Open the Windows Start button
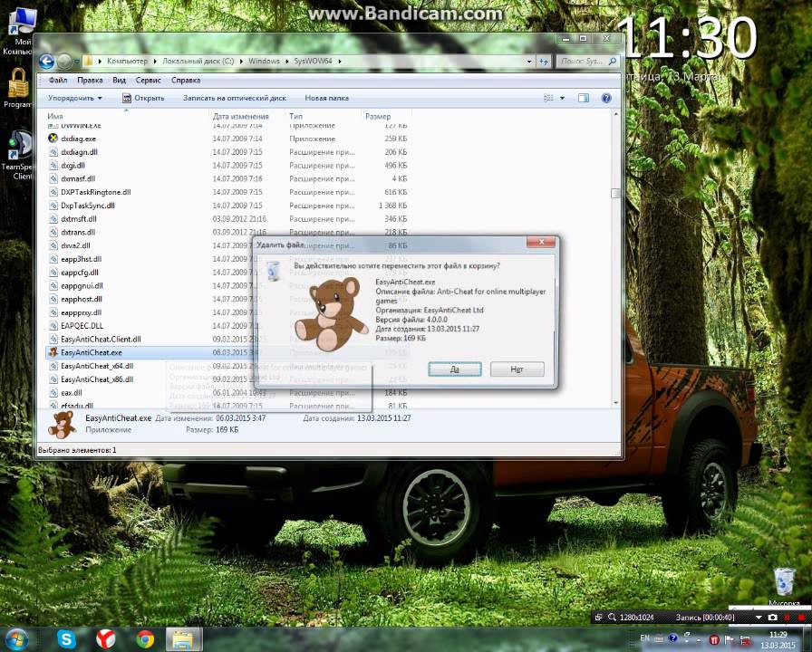This screenshot has height=652, width=812. coord(17,639)
